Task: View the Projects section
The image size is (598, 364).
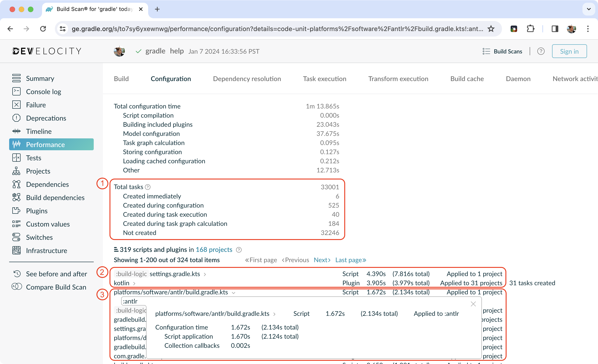Action: [x=38, y=171]
